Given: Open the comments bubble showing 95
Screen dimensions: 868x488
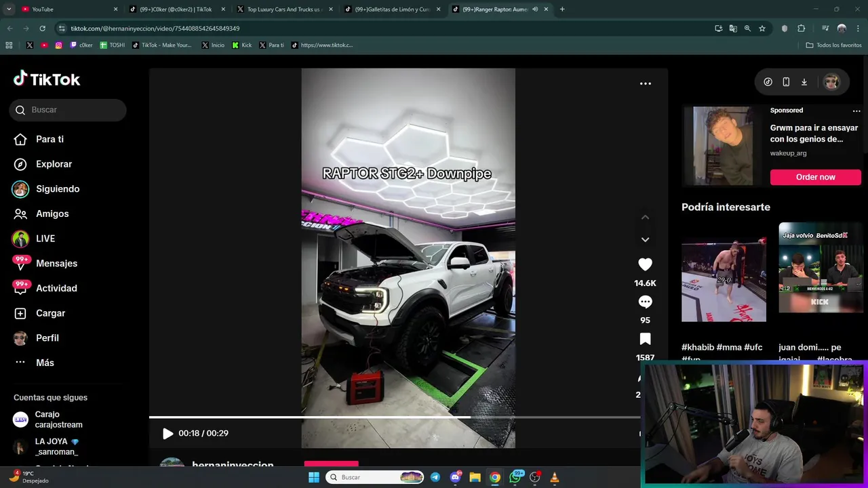Looking at the screenshot, I should pyautogui.click(x=645, y=302).
